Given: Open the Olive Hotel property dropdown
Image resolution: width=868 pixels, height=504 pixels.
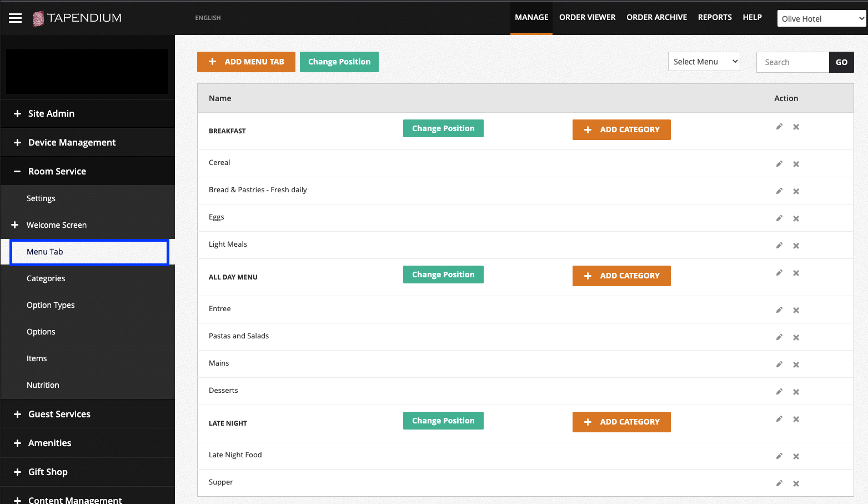Looking at the screenshot, I should (821, 18).
